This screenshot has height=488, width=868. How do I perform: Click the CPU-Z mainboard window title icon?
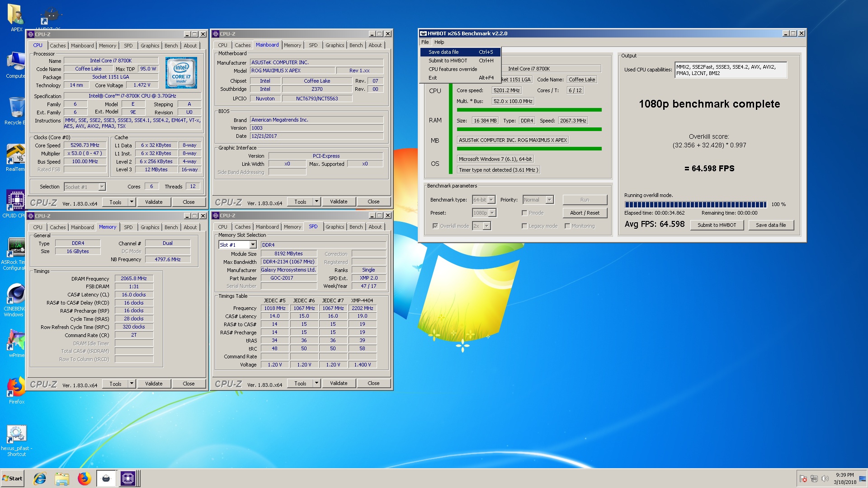point(216,34)
